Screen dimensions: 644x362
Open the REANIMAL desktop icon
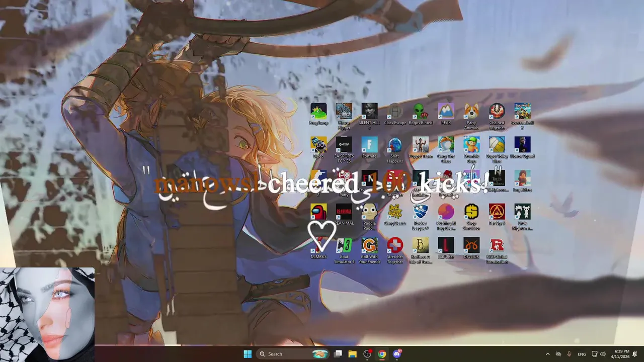(344, 215)
